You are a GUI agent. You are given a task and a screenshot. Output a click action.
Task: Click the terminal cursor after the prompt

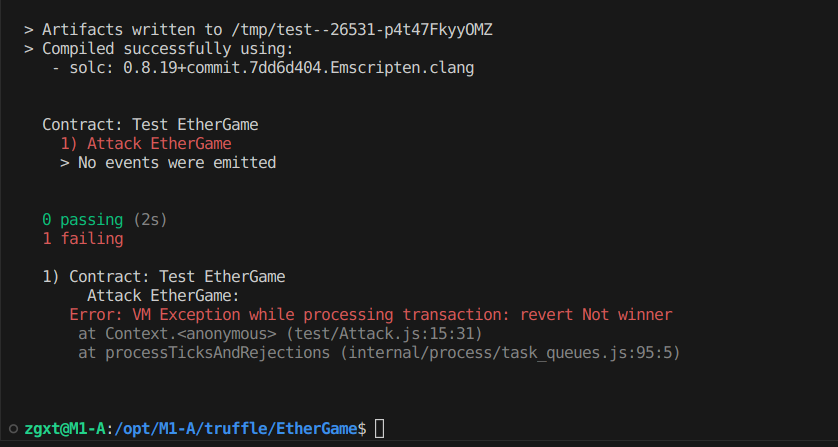tap(379, 429)
